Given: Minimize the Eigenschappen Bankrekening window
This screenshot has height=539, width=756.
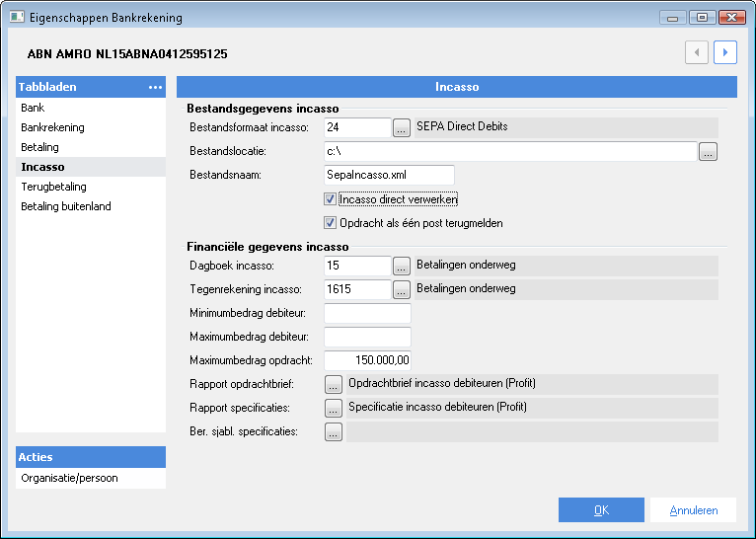Looking at the screenshot, I should click(x=672, y=18).
